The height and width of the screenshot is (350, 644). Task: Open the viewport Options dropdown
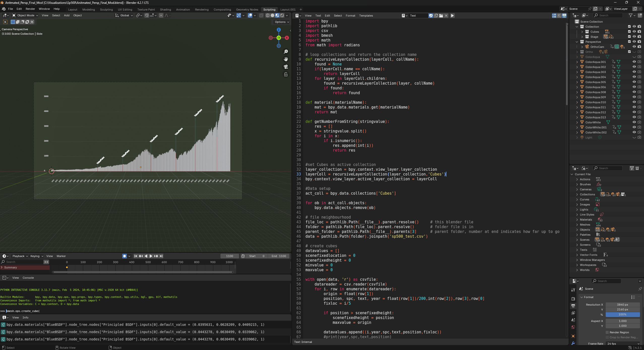click(x=282, y=22)
